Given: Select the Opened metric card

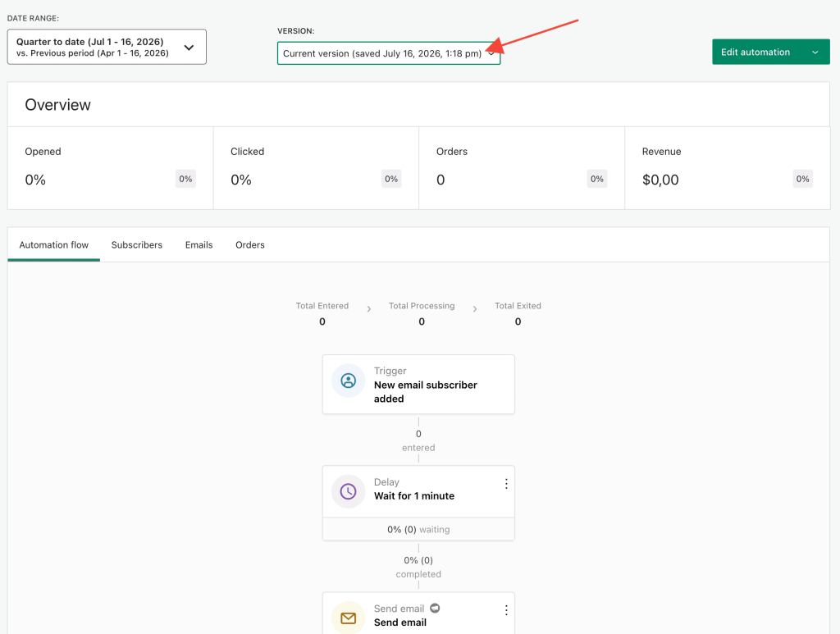Looking at the screenshot, I should [x=111, y=168].
